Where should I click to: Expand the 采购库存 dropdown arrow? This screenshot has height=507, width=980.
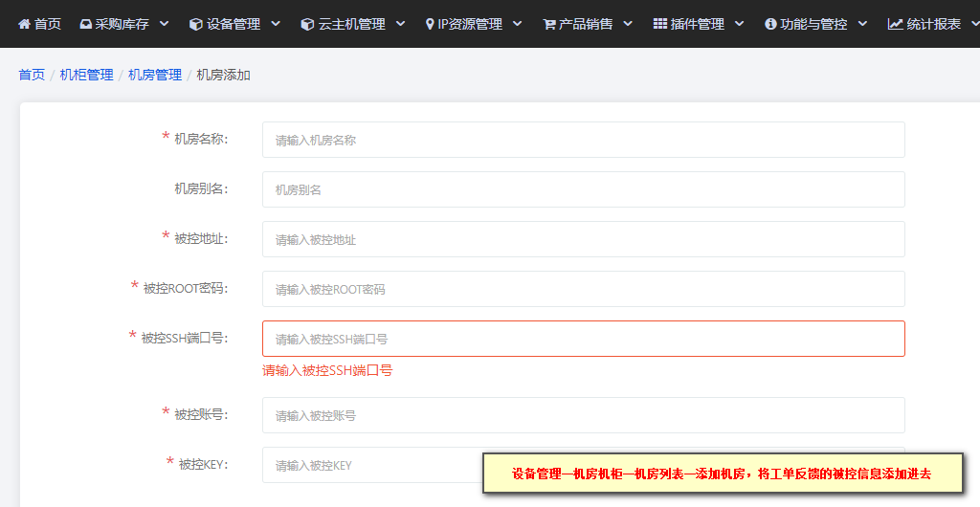pos(165,24)
